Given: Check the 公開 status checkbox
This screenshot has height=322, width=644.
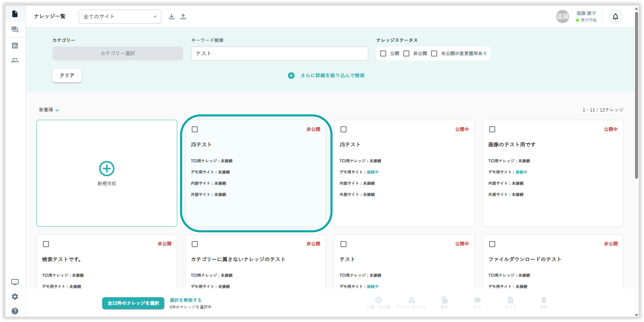Looking at the screenshot, I should [383, 53].
